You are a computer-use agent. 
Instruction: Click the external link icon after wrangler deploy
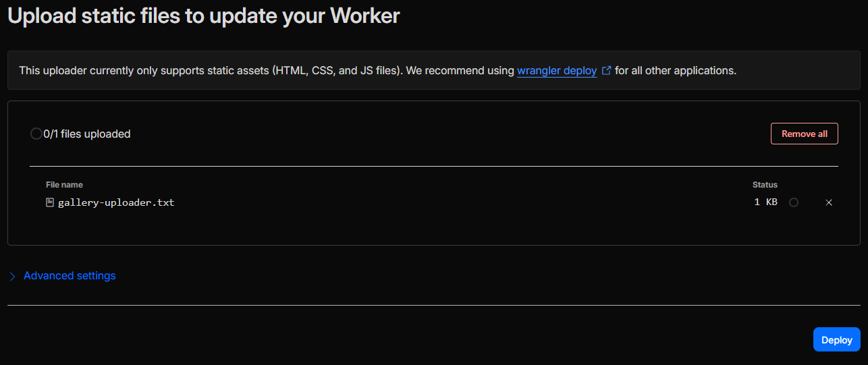point(607,70)
